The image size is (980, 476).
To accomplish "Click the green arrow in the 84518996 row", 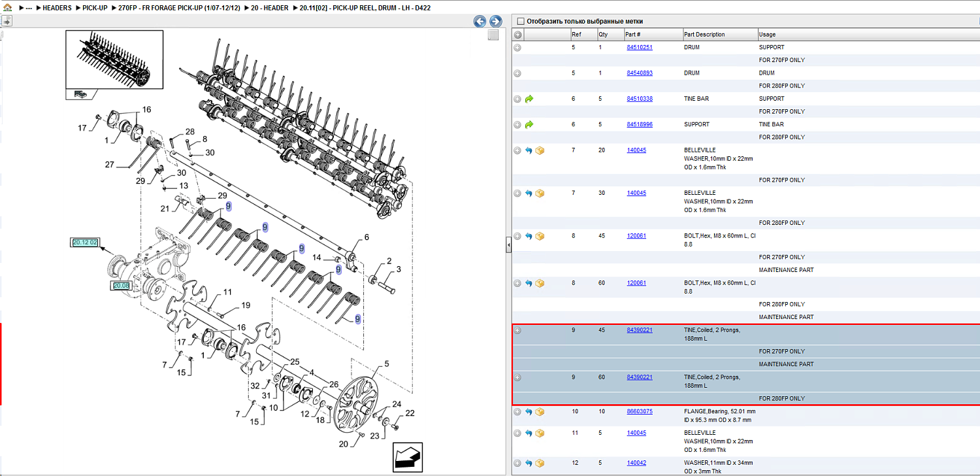I will (x=529, y=124).
